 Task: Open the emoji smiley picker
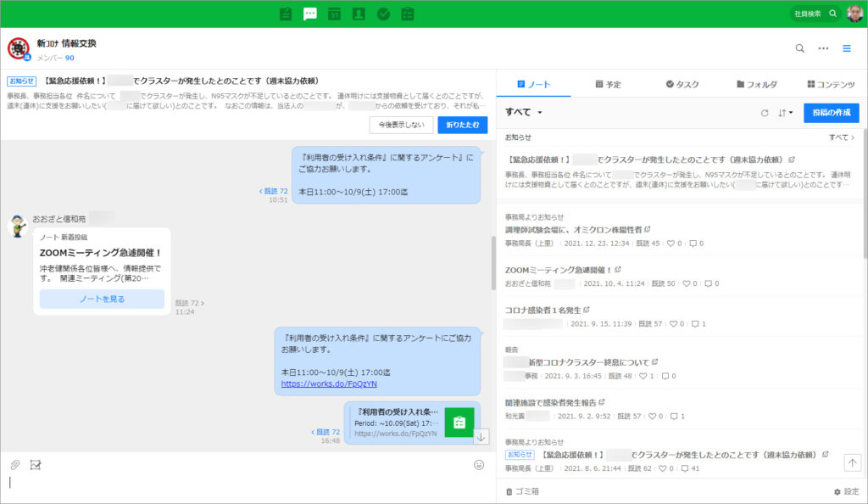479,465
